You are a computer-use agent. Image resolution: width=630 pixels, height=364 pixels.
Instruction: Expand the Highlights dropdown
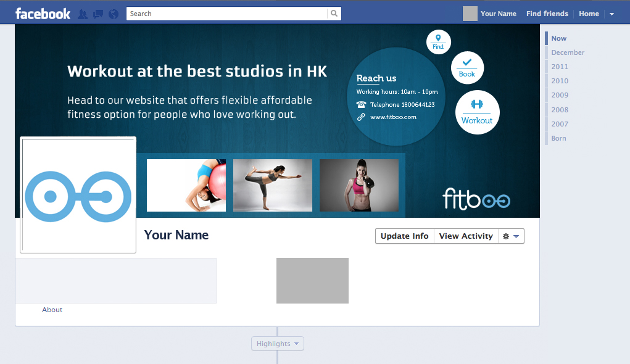coord(278,344)
